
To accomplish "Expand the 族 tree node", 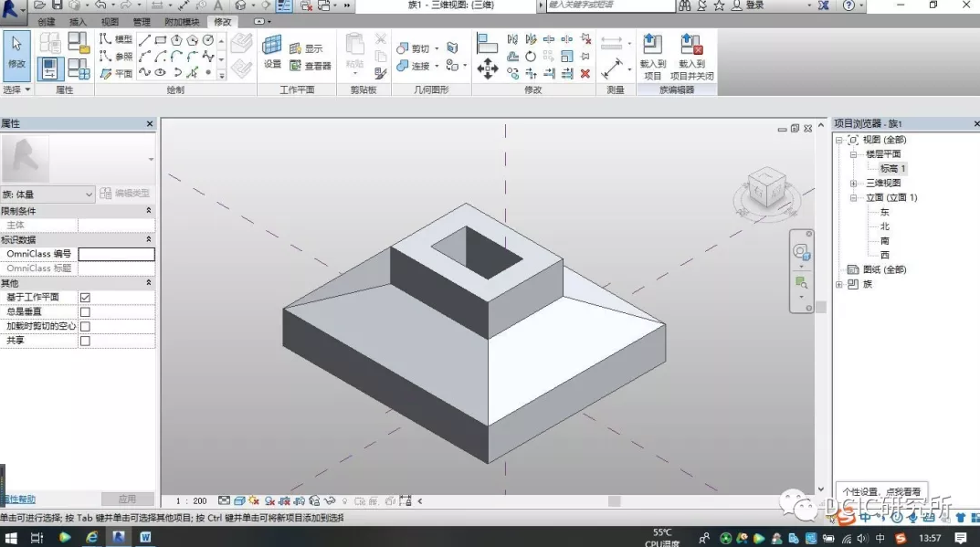I will pyautogui.click(x=839, y=284).
